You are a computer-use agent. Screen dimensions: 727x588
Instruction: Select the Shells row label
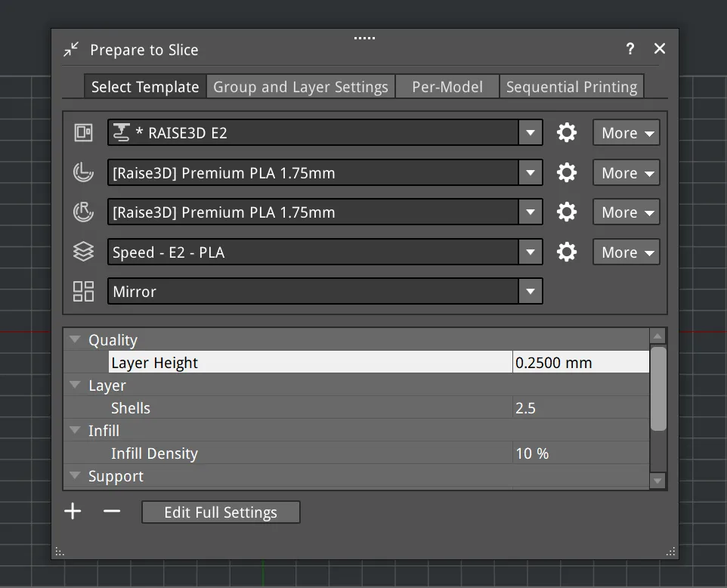click(131, 407)
